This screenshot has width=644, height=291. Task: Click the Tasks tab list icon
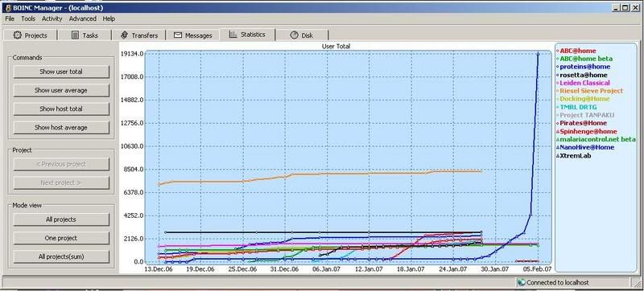pyautogui.click(x=75, y=35)
